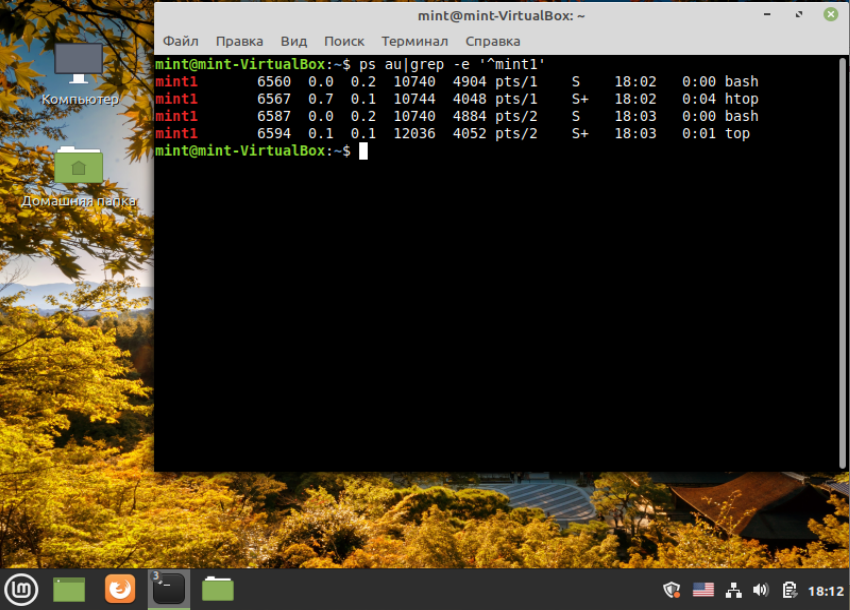Screen dimensions: 850x610
Task: Open the file manager from the panel
Action: 218,589
